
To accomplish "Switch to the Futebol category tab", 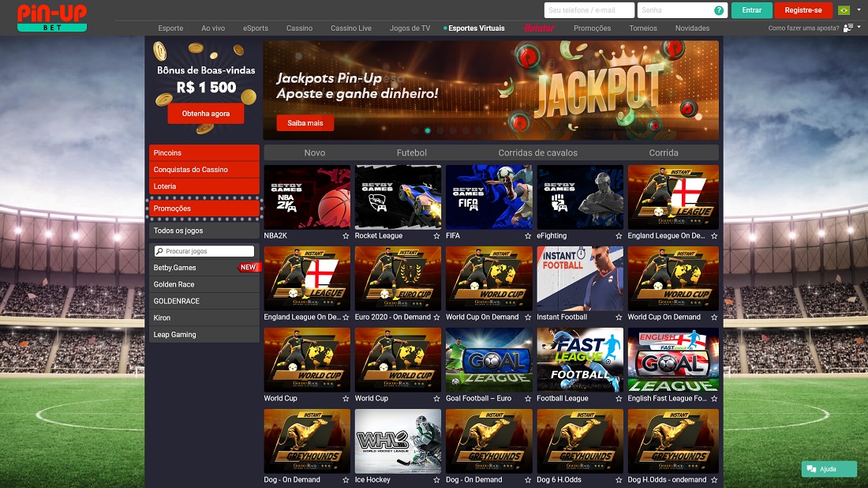I will click(411, 152).
